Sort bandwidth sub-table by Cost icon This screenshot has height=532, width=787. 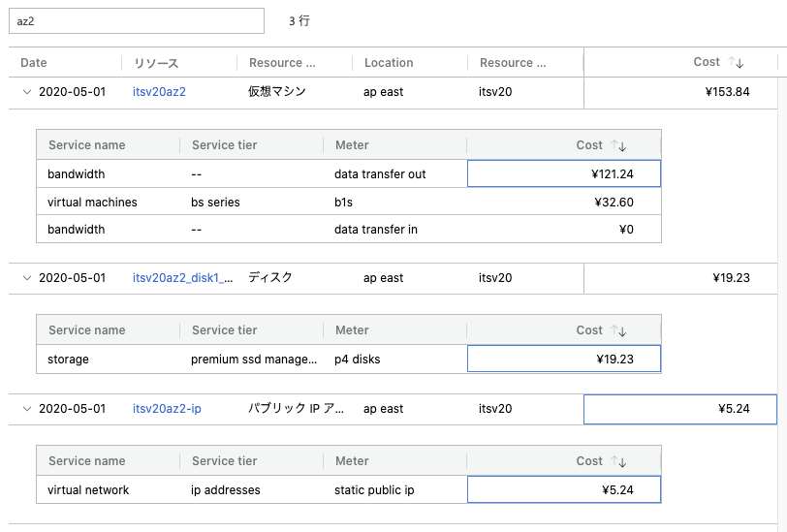point(616,145)
